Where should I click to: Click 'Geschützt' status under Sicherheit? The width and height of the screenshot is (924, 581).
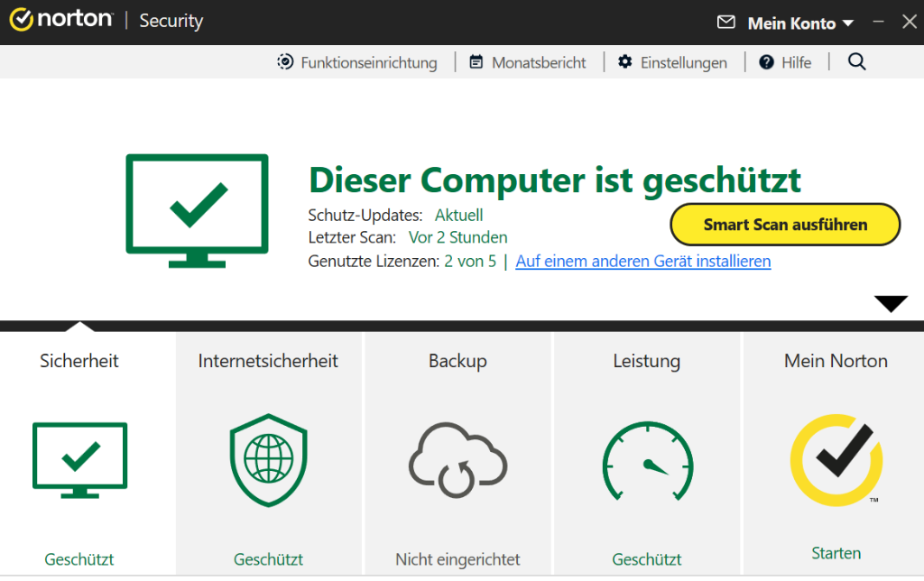79,559
